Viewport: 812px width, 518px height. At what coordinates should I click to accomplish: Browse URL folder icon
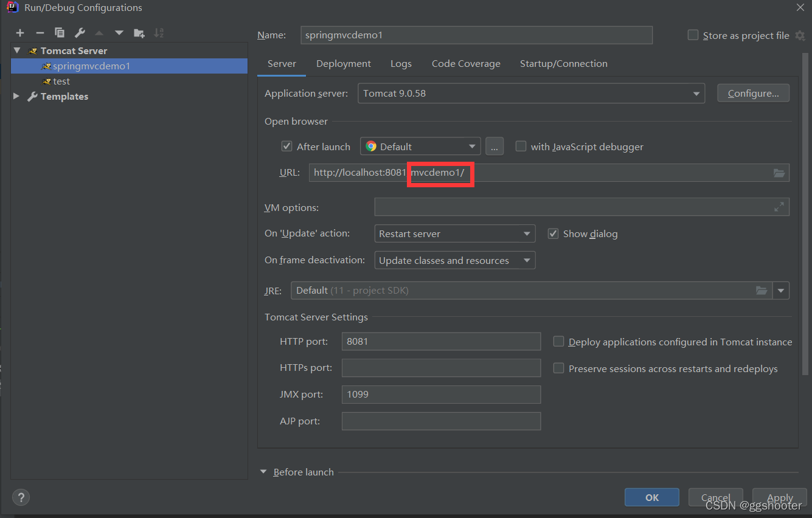(779, 173)
